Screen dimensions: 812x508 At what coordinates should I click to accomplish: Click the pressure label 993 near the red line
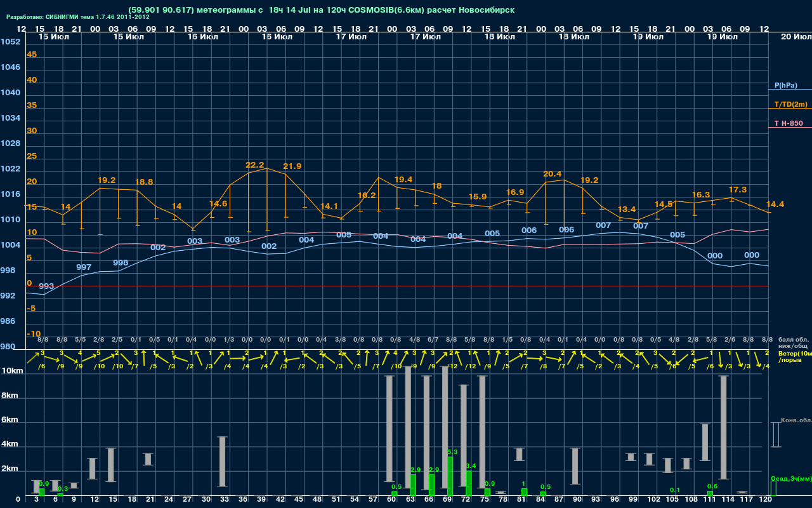[x=46, y=286]
